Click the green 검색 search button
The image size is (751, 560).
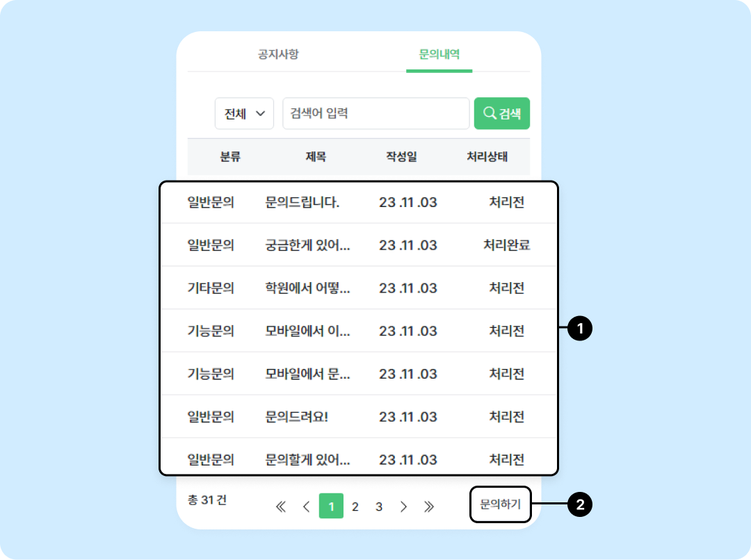click(501, 113)
